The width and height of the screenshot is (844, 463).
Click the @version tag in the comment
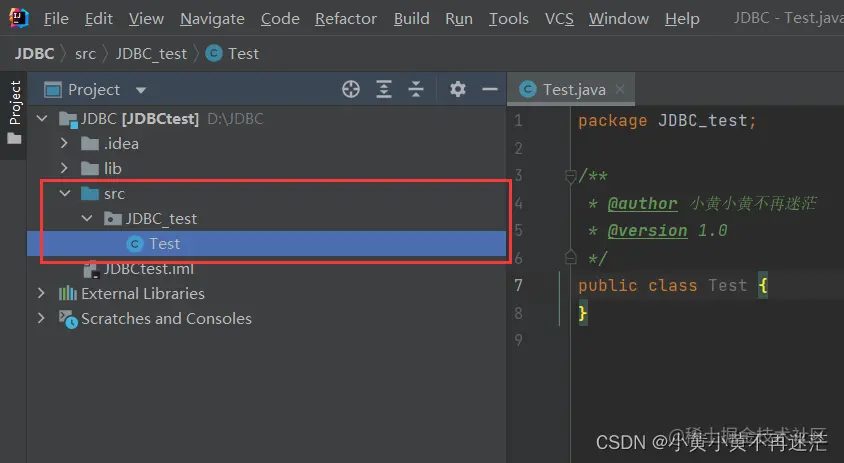pyautogui.click(x=647, y=230)
